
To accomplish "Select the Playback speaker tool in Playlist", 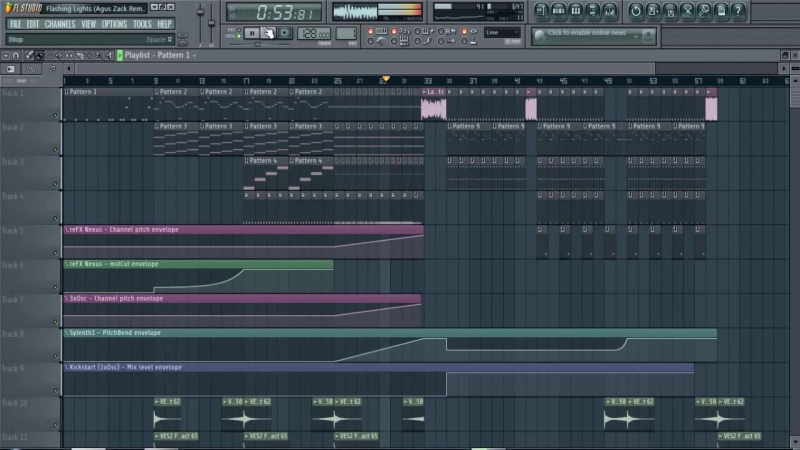I will 109,55.
